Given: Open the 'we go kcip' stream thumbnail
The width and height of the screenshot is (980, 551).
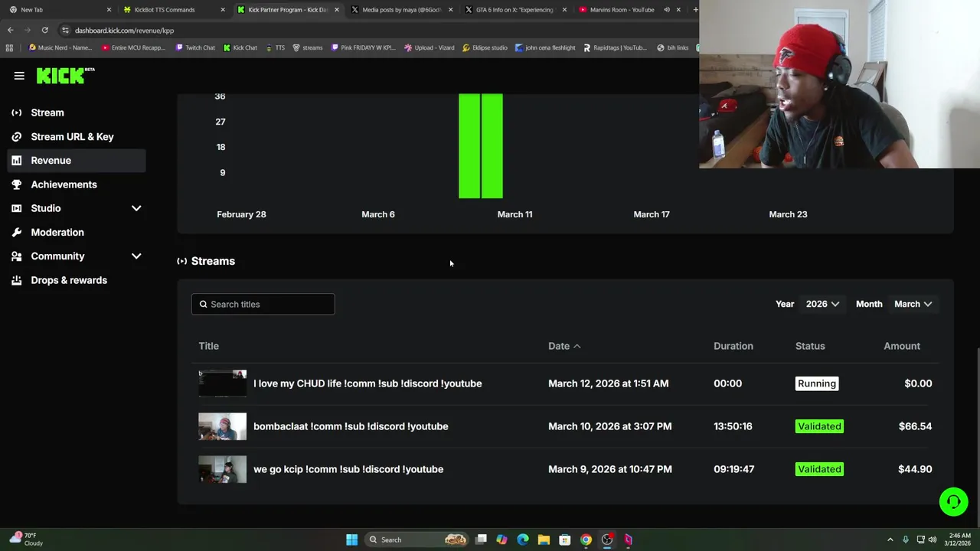Looking at the screenshot, I should 222,469.
